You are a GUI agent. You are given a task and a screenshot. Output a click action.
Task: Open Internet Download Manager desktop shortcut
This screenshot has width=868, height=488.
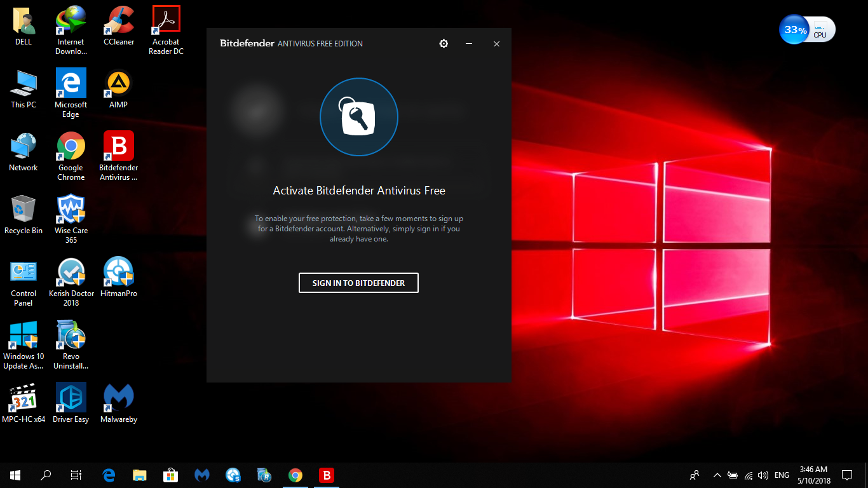(x=71, y=30)
